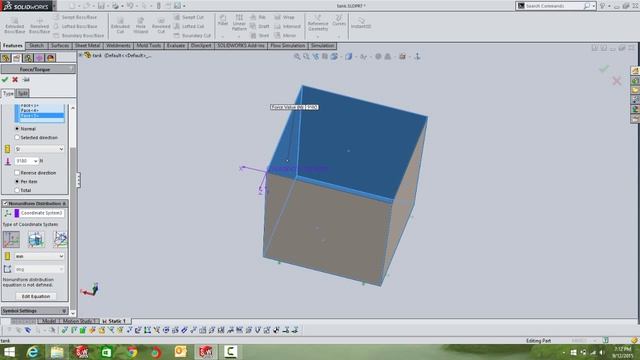The width and height of the screenshot is (640, 360).
Task: Expand the Symbol Settings section
Action: [64, 311]
